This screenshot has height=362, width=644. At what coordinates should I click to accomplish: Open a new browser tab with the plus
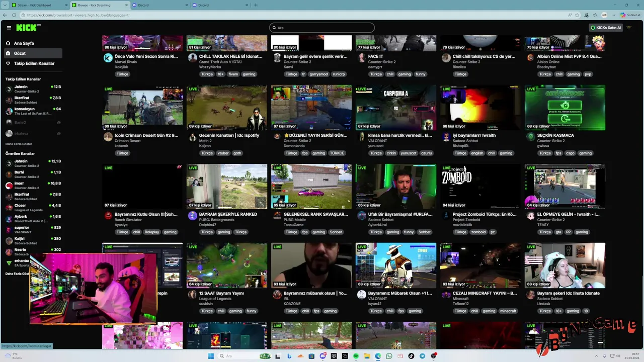click(x=256, y=5)
